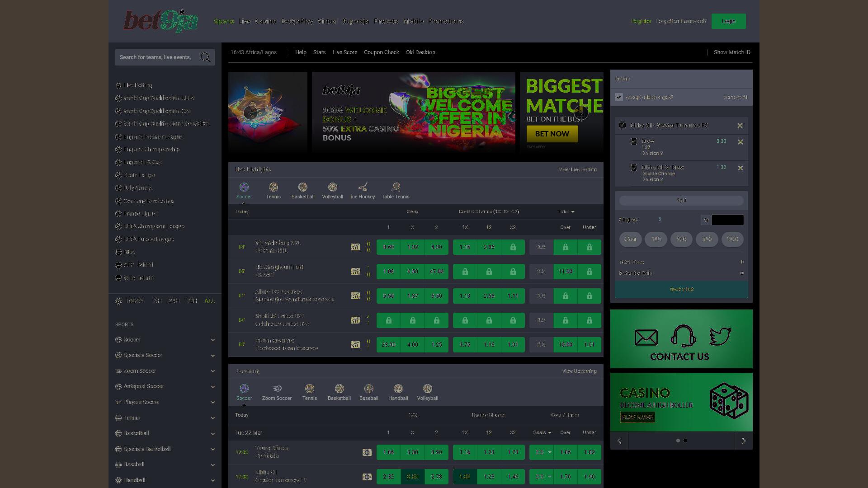Select 3H time filter
Image resolution: width=868 pixels, height=488 pixels.
[x=158, y=301]
